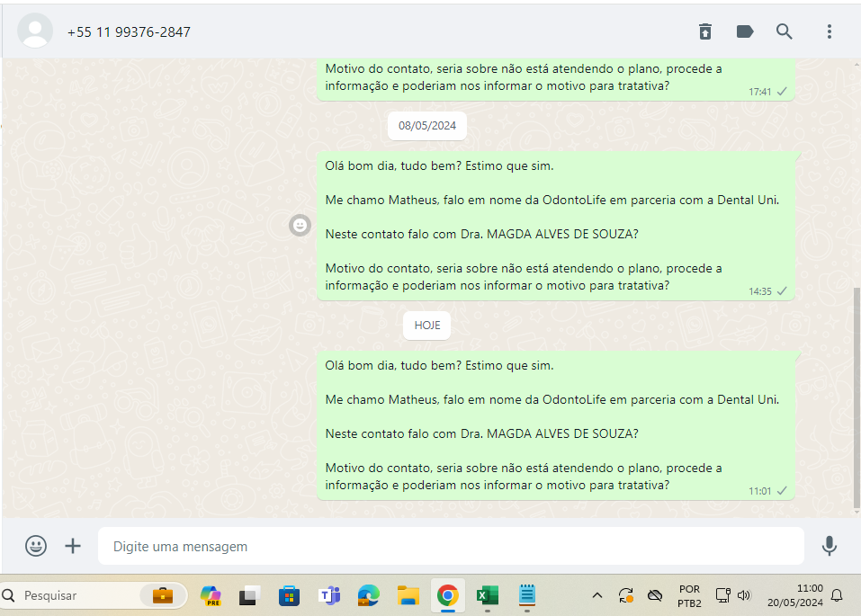Open the emoji picker beside message box

point(36,546)
